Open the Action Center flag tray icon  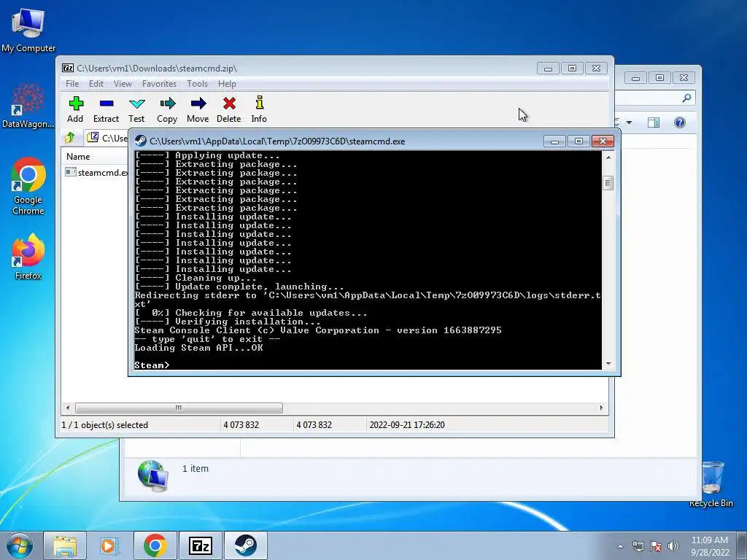coord(656,546)
